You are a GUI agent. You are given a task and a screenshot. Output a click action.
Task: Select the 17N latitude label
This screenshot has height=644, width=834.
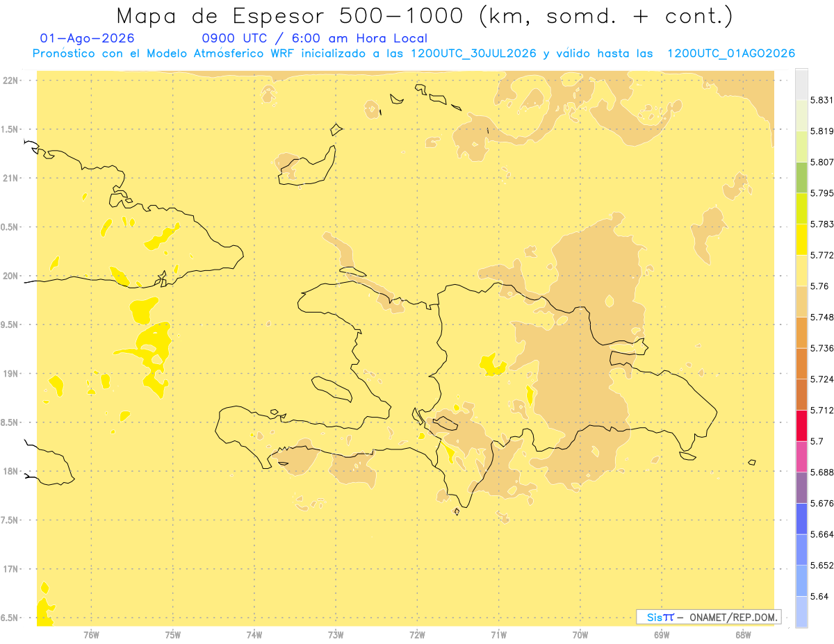coord(10,569)
